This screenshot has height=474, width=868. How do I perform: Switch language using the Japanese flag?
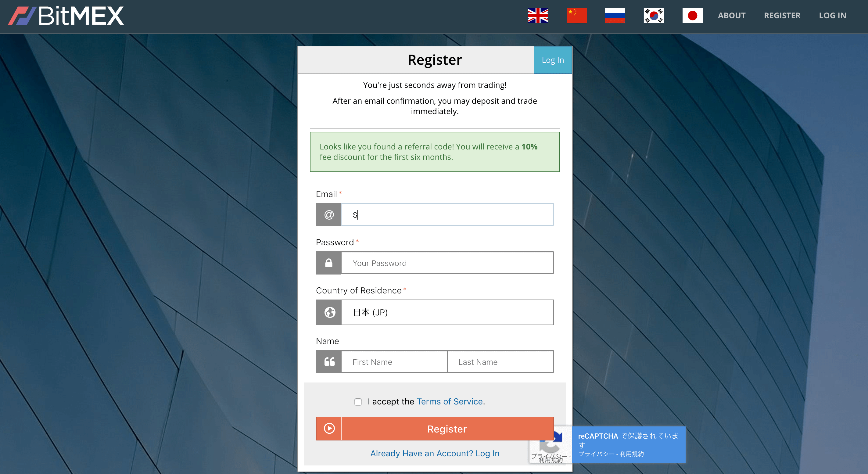point(692,16)
